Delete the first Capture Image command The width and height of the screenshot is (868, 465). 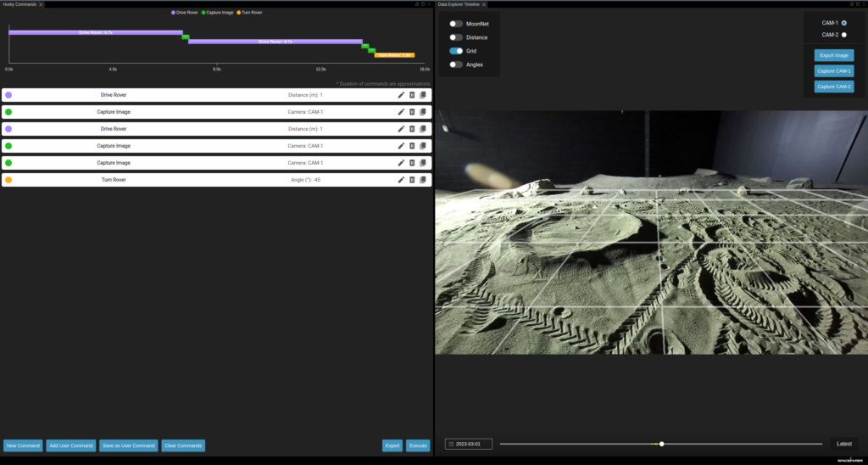click(x=412, y=112)
